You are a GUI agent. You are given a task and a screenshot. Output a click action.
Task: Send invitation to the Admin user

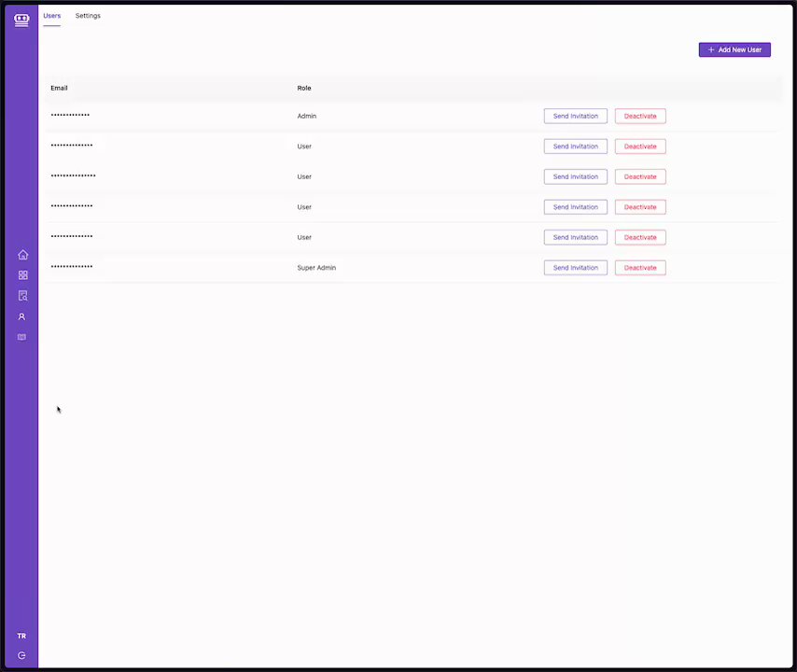point(576,116)
